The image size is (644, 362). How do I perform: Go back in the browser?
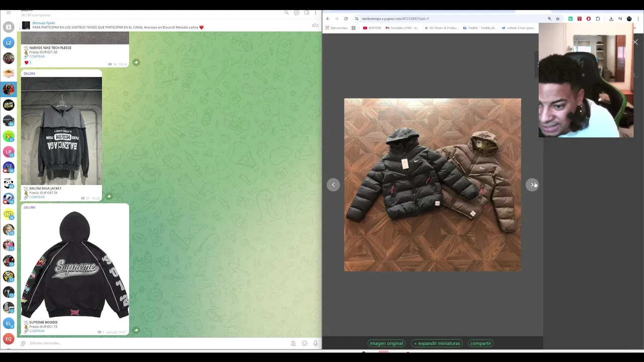[x=328, y=19]
